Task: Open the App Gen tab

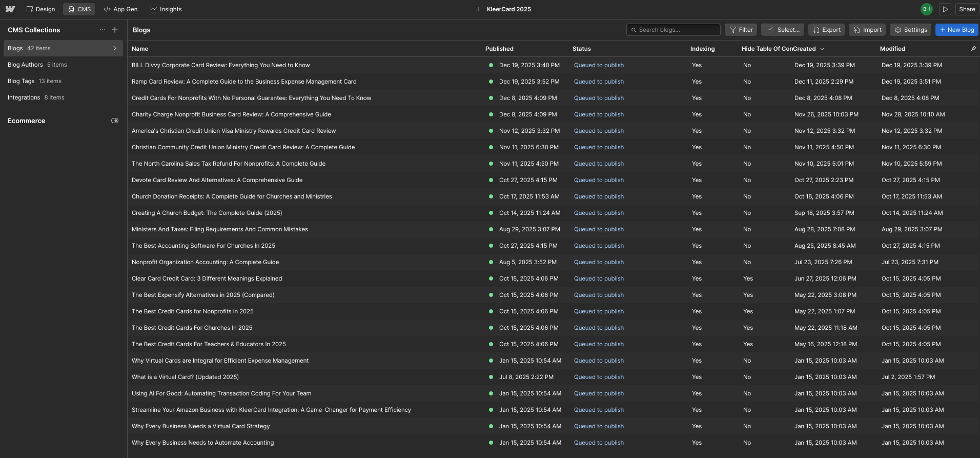Action: (120, 9)
